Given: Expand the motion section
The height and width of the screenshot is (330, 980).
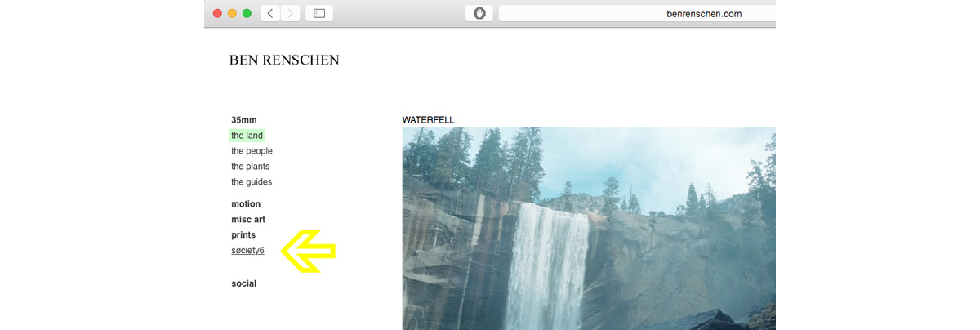Looking at the screenshot, I should [x=246, y=204].
